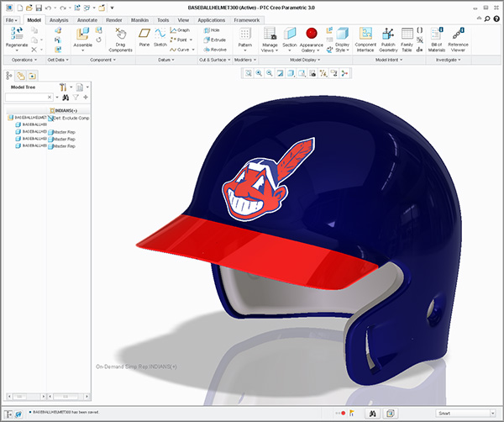Click the left horizontal scrollbar in Model Tree

tap(26, 397)
